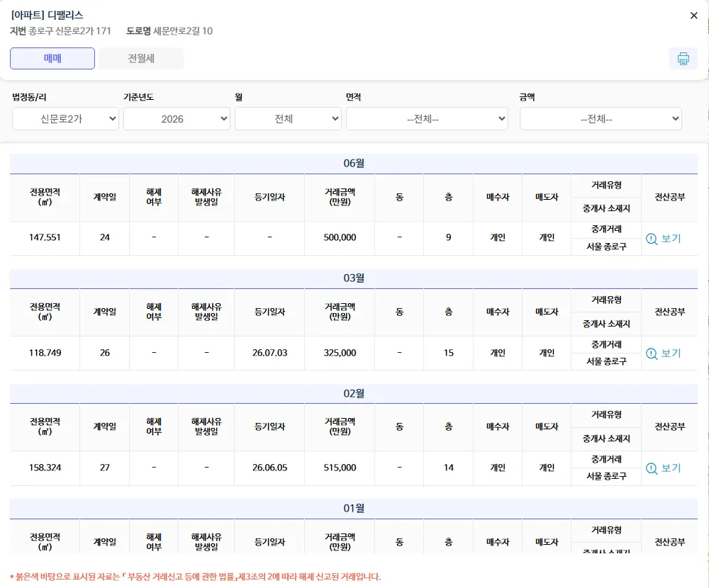709x588 pixels.
Task: Click 서울 종로구 cell in 06월 row
Action: coord(606,247)
